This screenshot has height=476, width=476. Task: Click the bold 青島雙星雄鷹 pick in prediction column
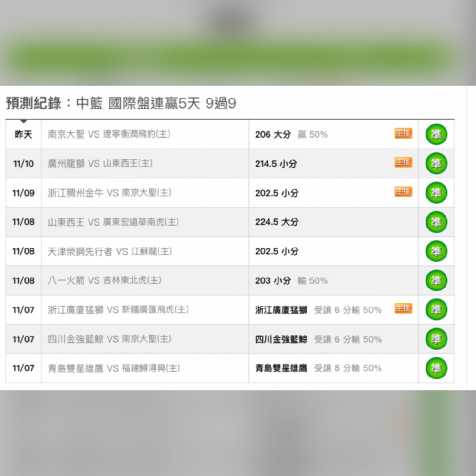click(x=281, y=368)
